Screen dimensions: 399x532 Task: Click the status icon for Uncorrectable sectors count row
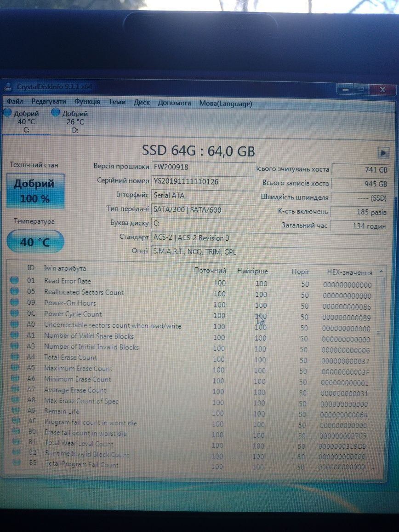point(14,324)
